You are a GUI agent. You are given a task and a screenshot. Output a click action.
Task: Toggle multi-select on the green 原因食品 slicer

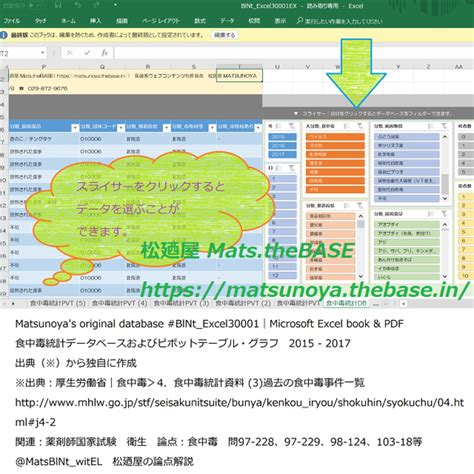coord(431,214)
